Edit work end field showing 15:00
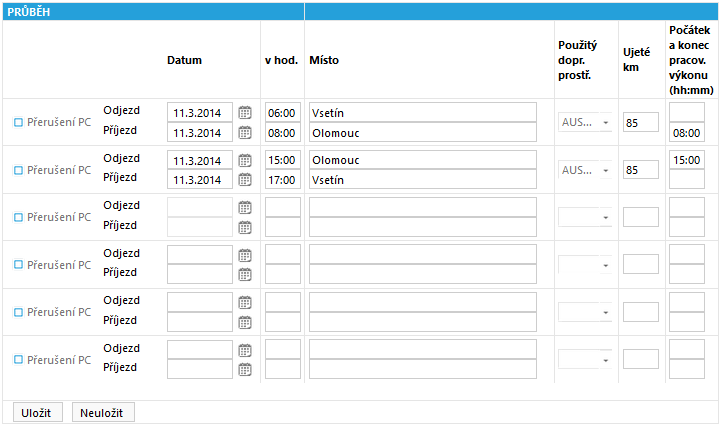The width and height of the screenshot is (721, 427). (687, 160)
